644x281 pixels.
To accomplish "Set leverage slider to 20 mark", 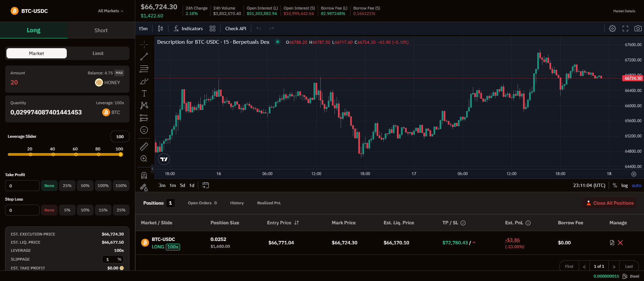I will click(x=31, y=154).
